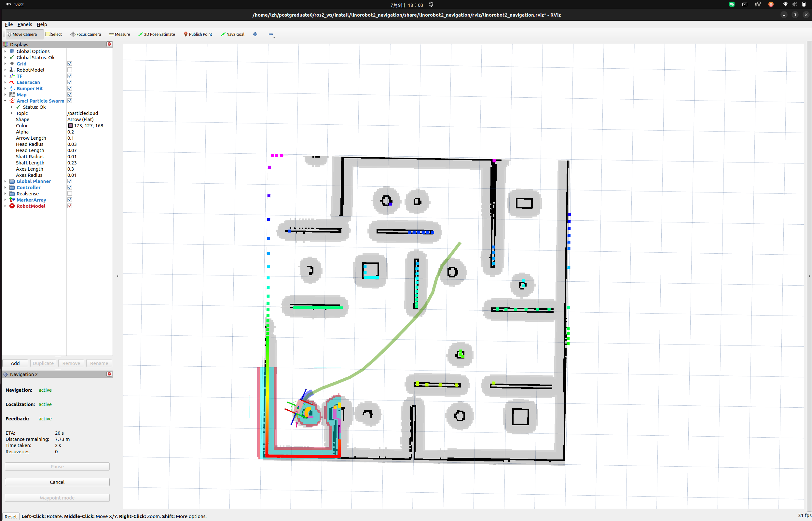Enable the Realsense checkbox
The height and width of the screenshot is (521, 812).
[x=70, y=193]
